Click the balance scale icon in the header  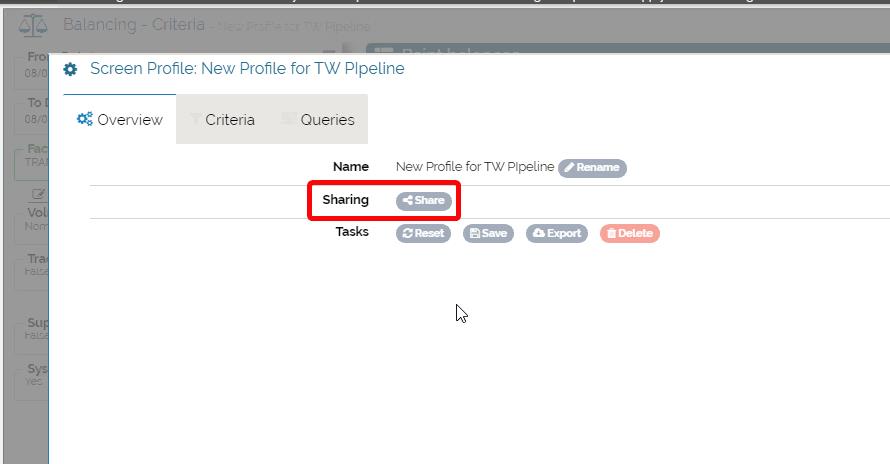pyautogui.click(x=33, y=24)
